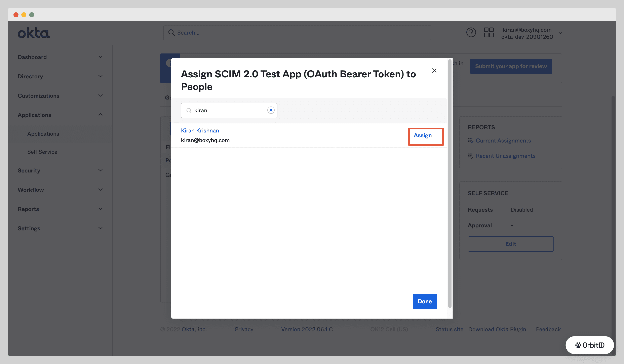This screenshot has height=364, width=624.
Task: Close the Assign to People dialog
Action: 434,71
